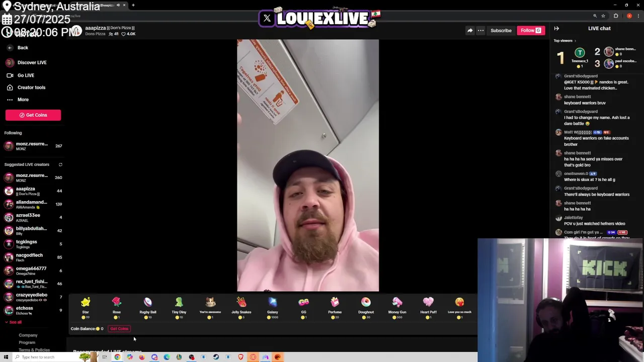644x362 pixels.
Task: Send the Perfume gift
Action: [x=335, y=308]
